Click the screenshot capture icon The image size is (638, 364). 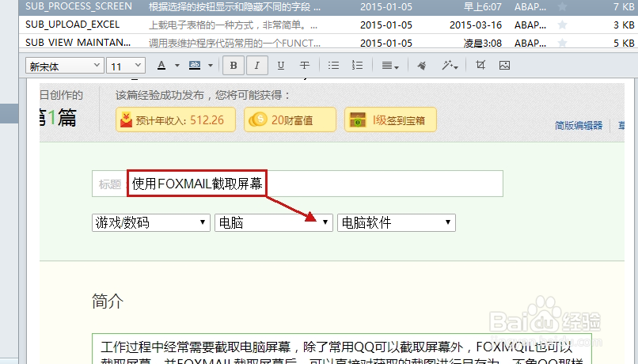click(480, 66)
